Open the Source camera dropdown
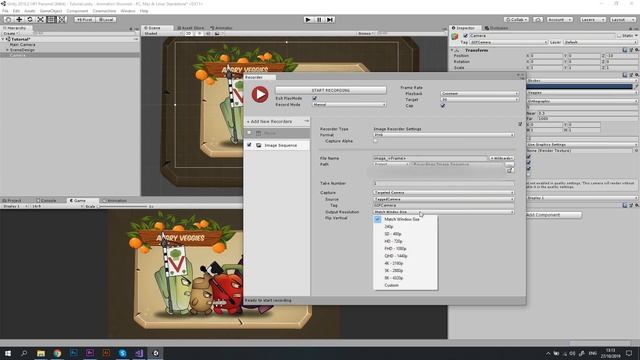Screen dimensions: 640x360 [x=444, y=199]
